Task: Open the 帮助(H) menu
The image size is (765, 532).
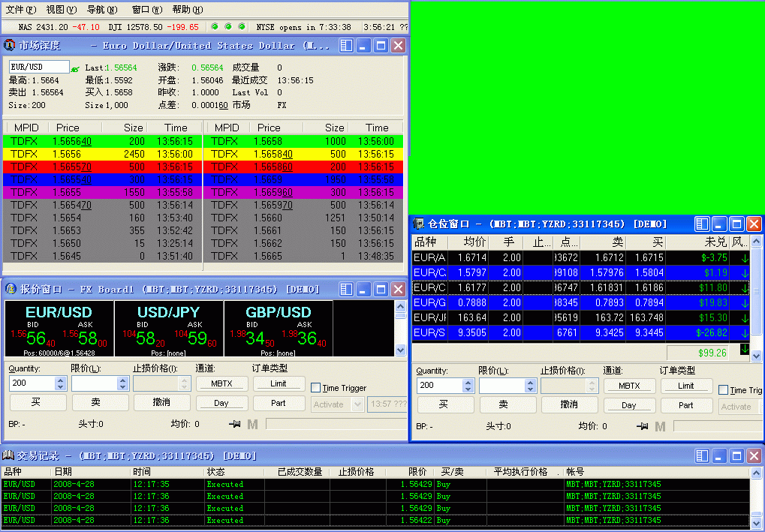Action: point(188,9)
